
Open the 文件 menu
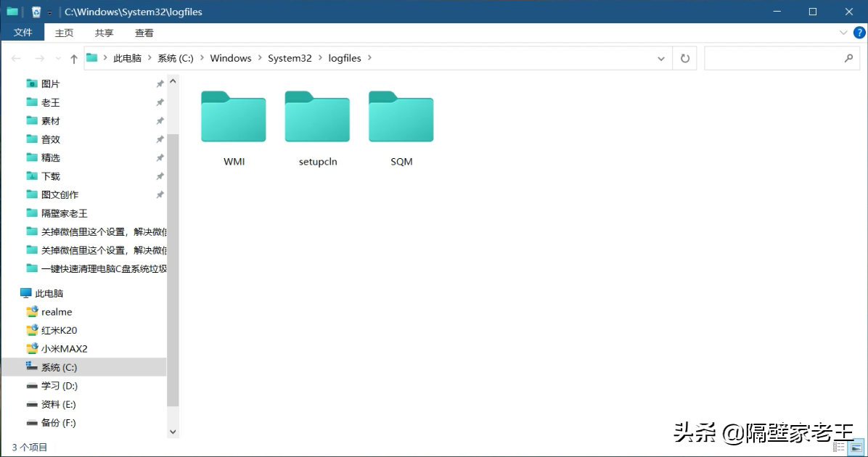point(22,33)
